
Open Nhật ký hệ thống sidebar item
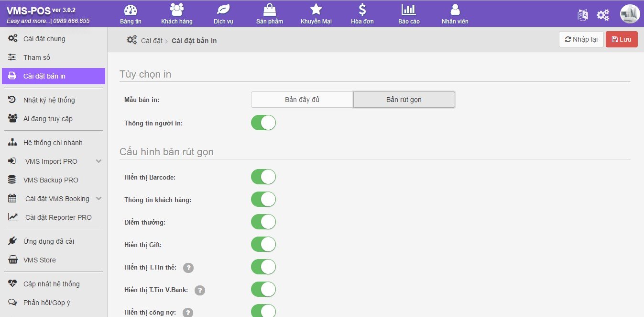[49, 100]
